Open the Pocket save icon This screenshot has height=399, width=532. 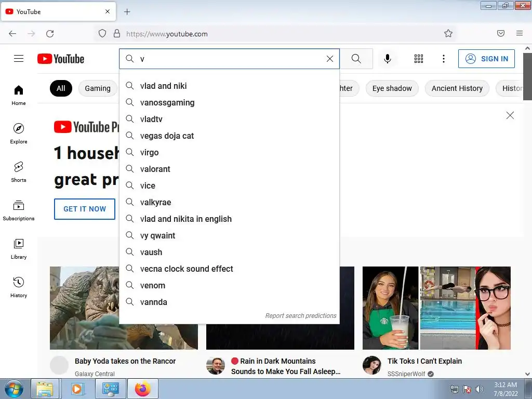coord(501,33)
